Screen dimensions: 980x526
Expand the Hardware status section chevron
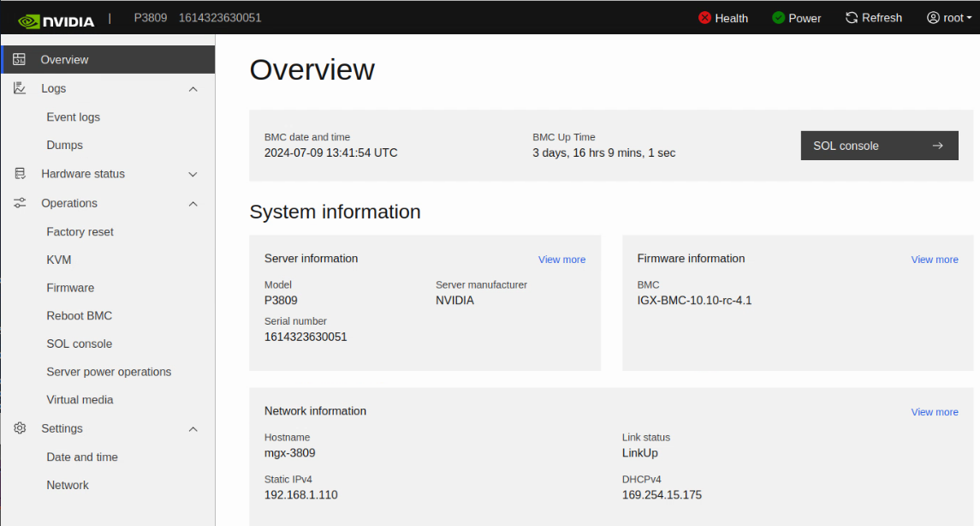pos(193,175)
